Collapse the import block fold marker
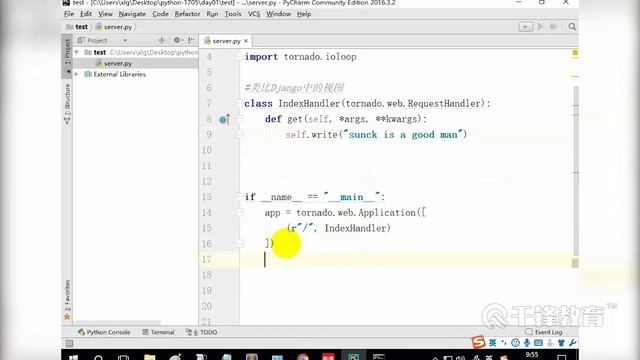 (x=240, y=57)
